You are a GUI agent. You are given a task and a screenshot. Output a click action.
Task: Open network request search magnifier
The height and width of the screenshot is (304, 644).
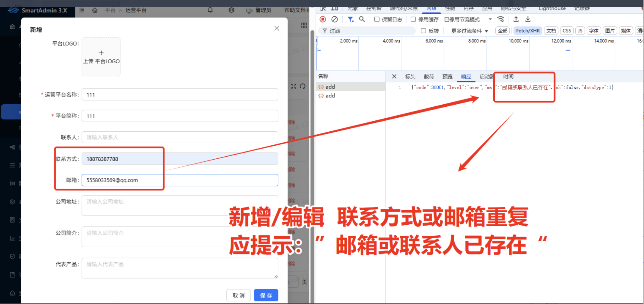[x=362, y=19]
